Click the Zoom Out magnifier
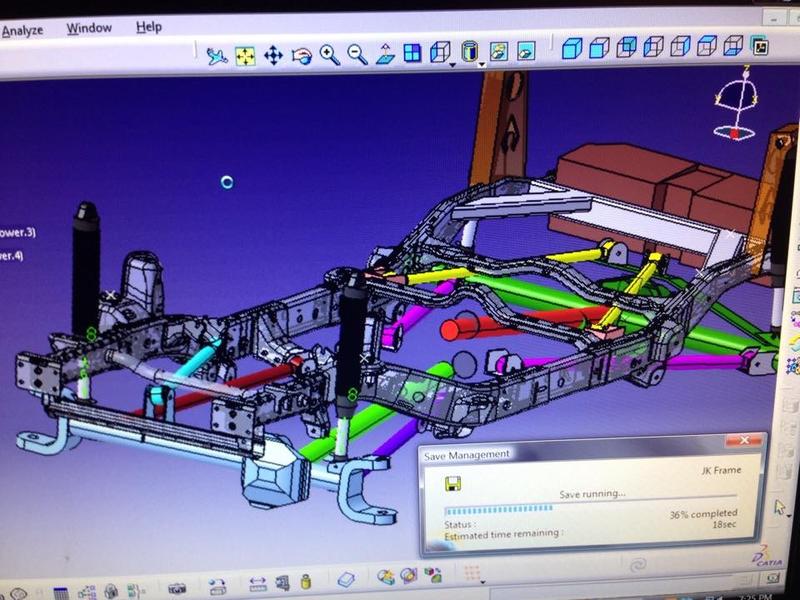The image size is (800, 600). (357, 54)
